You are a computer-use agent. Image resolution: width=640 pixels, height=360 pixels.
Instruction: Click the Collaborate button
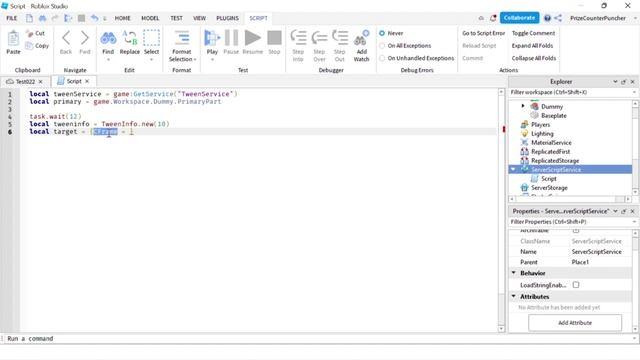tap(519, 18)
